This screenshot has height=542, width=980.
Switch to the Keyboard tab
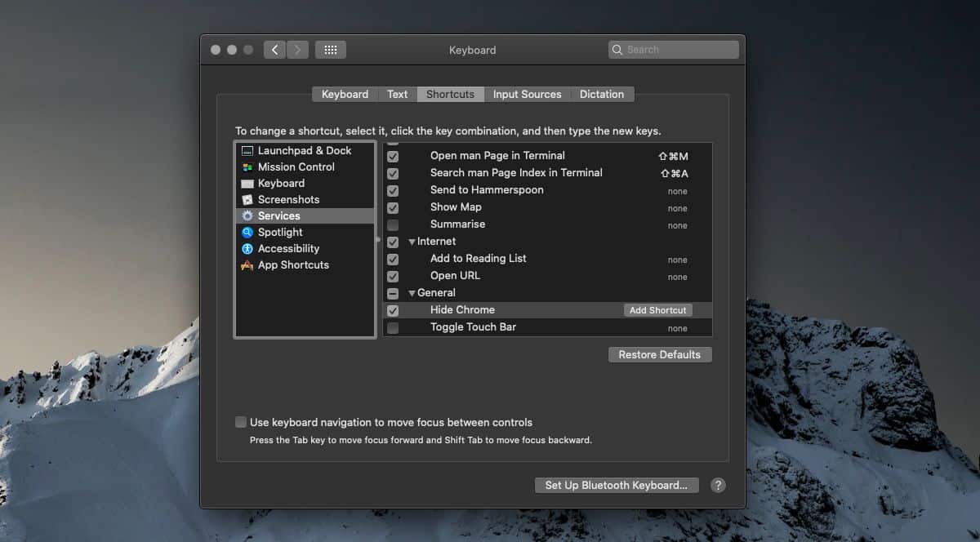coord(345,95)
